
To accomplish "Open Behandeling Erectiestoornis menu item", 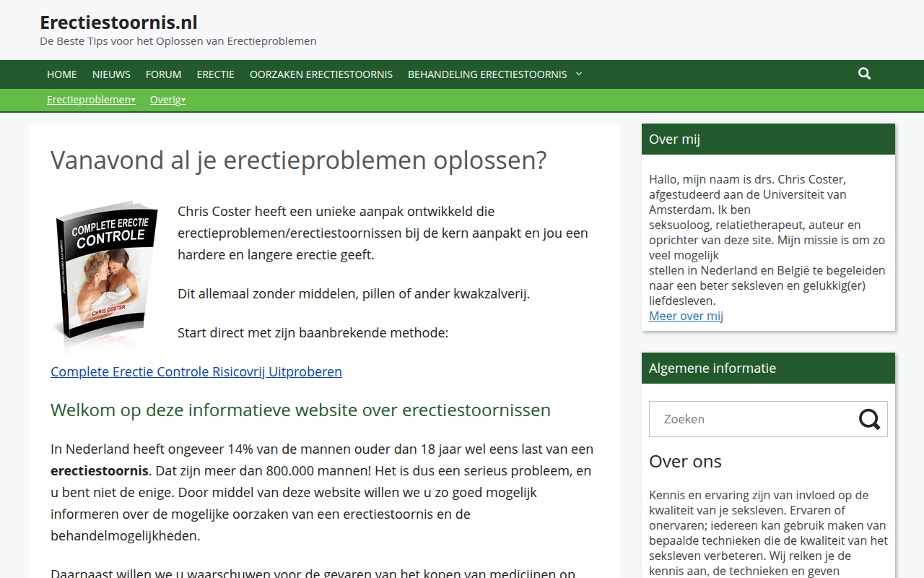I will (x=487, y=74).
